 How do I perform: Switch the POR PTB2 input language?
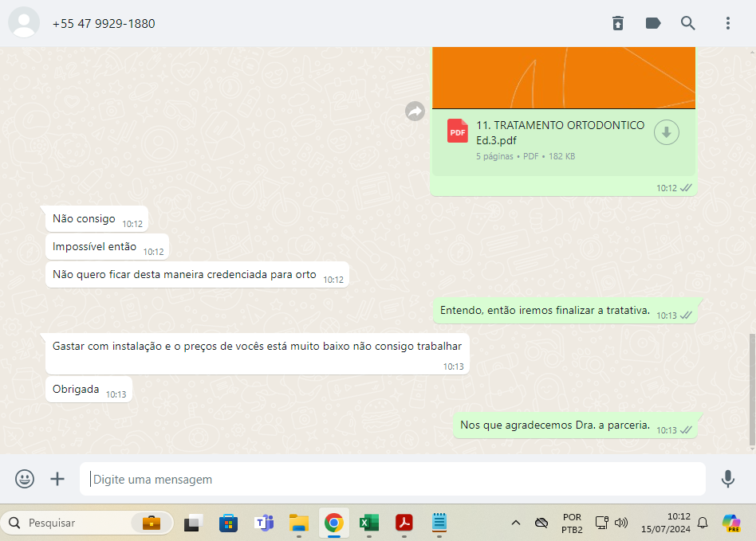pos(572,523)
